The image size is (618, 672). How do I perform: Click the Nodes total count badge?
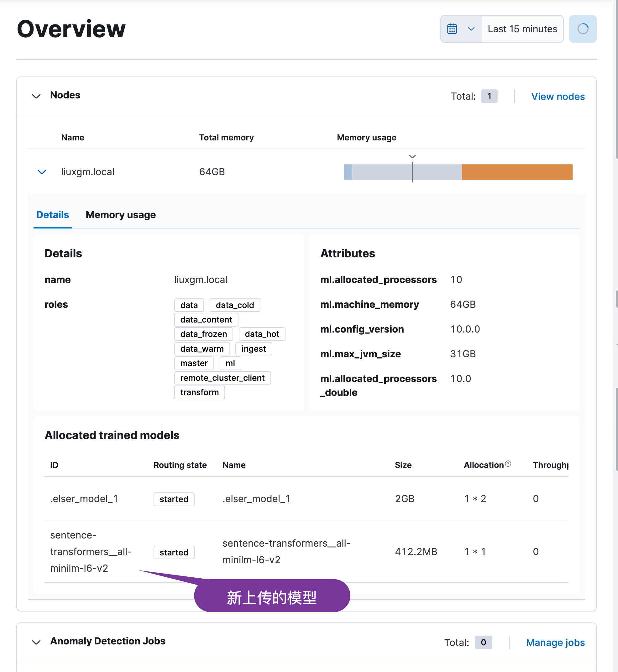click(x=489, y=96)
